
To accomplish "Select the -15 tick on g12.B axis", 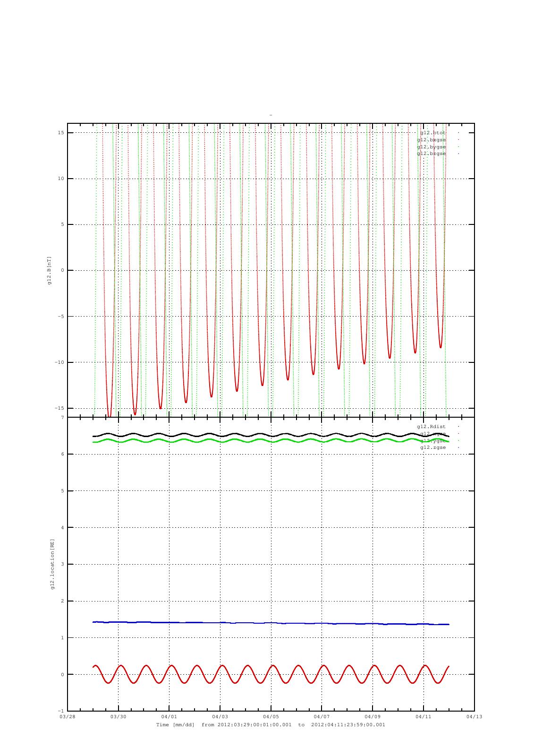I will pyautogui.click(x=59, y=408).
